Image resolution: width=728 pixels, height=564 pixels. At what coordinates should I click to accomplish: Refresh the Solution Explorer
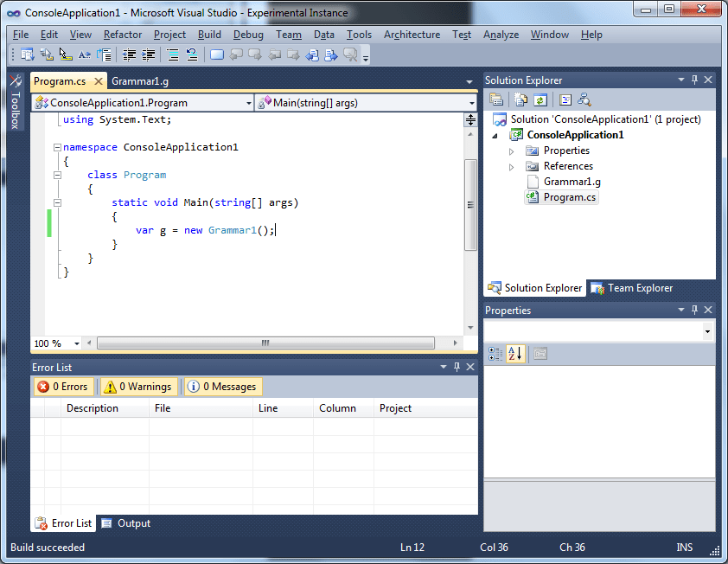click(x=540, y=99)
